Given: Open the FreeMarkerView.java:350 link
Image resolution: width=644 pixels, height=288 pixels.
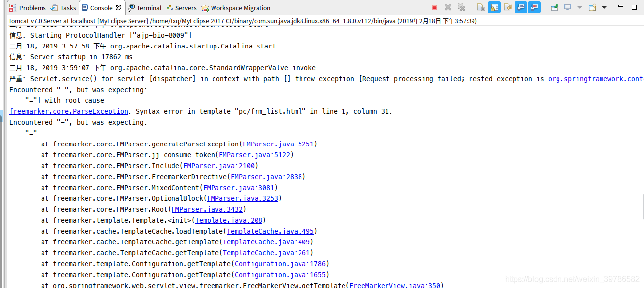Looking at the screenshot, I should point(395,286).
